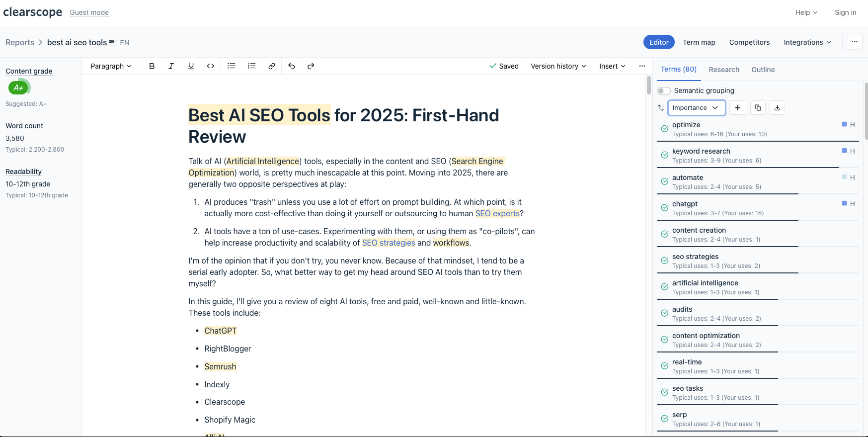Open editor toolbar more options ellipsis
The width and height of the screenshot is (868, 437).
642,66
